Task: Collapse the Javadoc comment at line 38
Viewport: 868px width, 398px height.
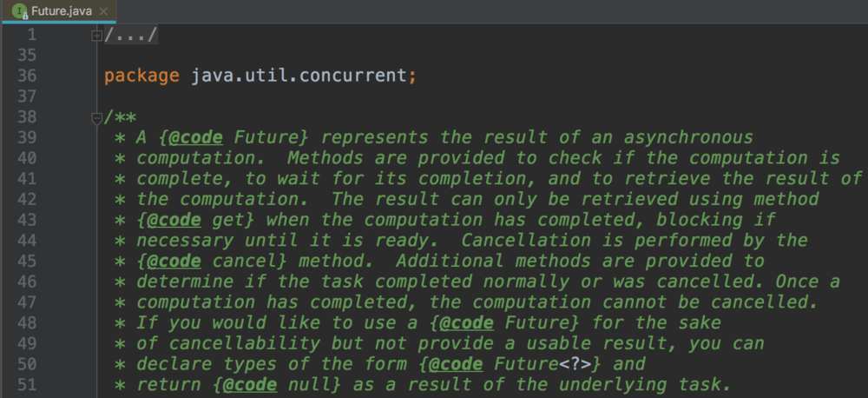Action: pyautogui.click(x=96, y=117)
